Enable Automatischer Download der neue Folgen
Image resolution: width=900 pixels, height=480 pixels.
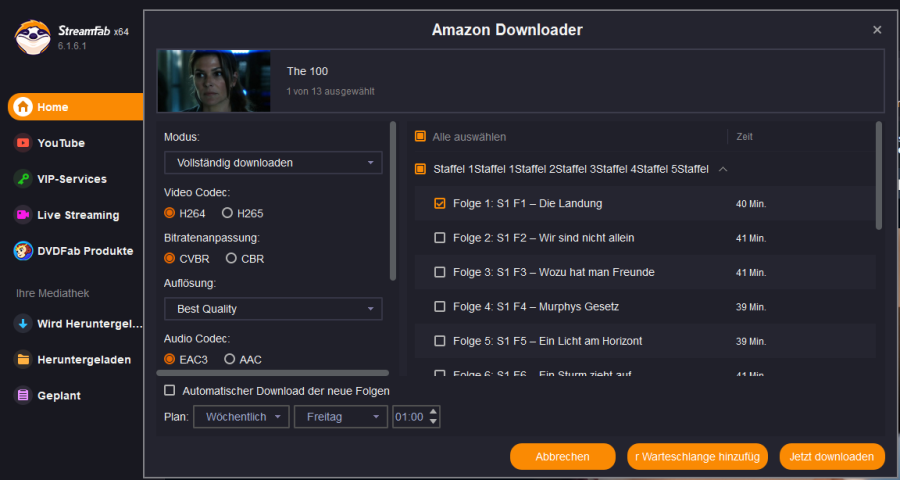coord(169,390)
